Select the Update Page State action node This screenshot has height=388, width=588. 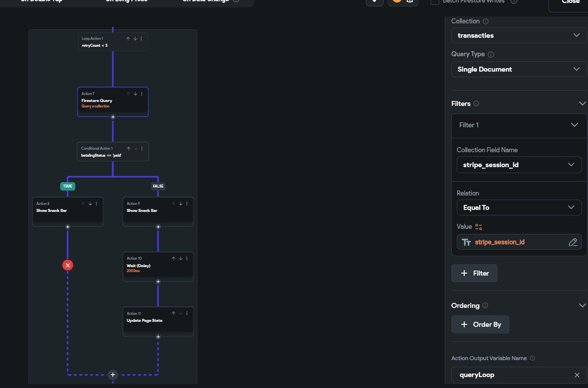click(158, 321)
